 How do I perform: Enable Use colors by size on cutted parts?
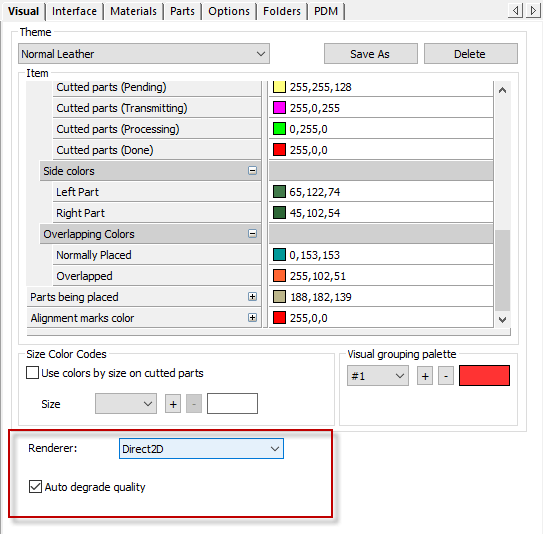point(33,373)
